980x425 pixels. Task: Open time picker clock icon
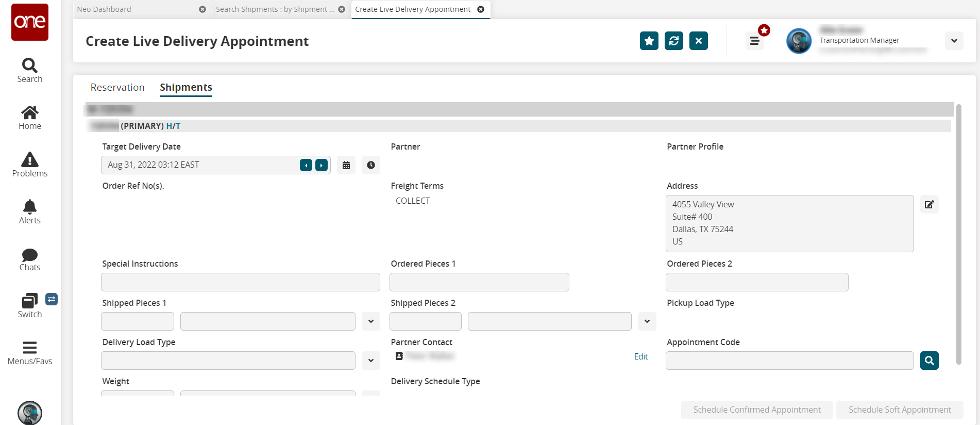tap(370, 165)
